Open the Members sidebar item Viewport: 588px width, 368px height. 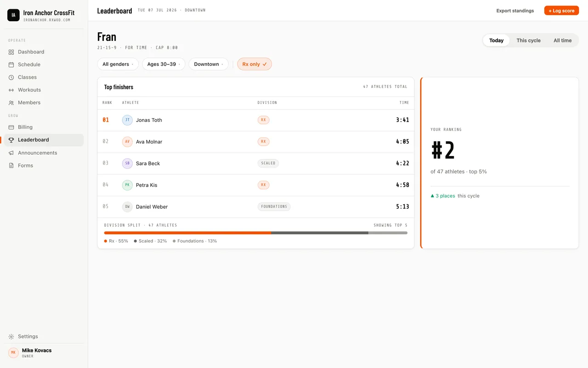44,103
